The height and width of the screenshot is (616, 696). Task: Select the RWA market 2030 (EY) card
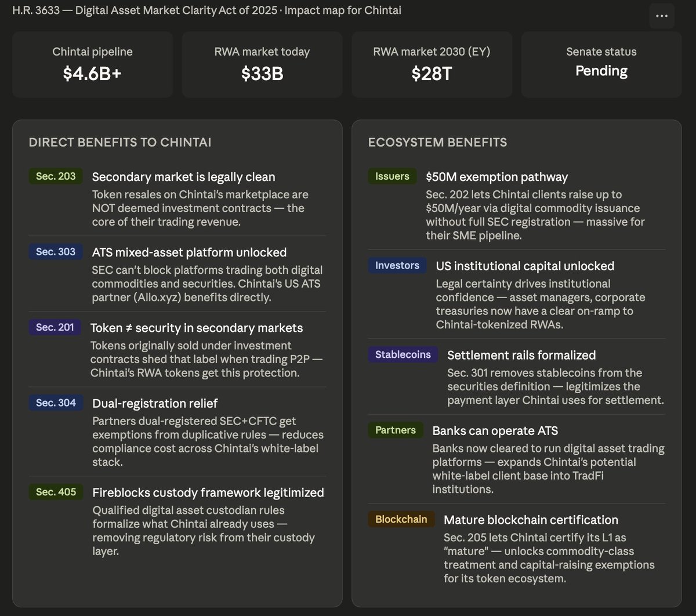point(432,64)
